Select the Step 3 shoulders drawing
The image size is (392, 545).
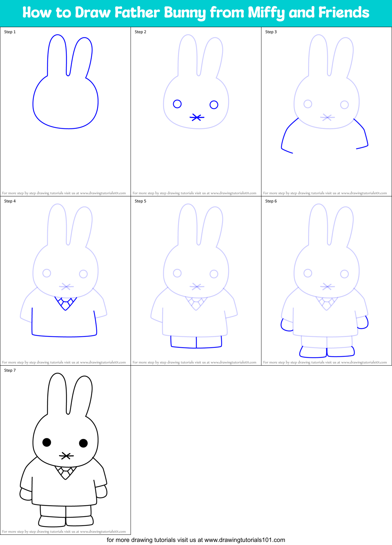click(x=325, y=94)
